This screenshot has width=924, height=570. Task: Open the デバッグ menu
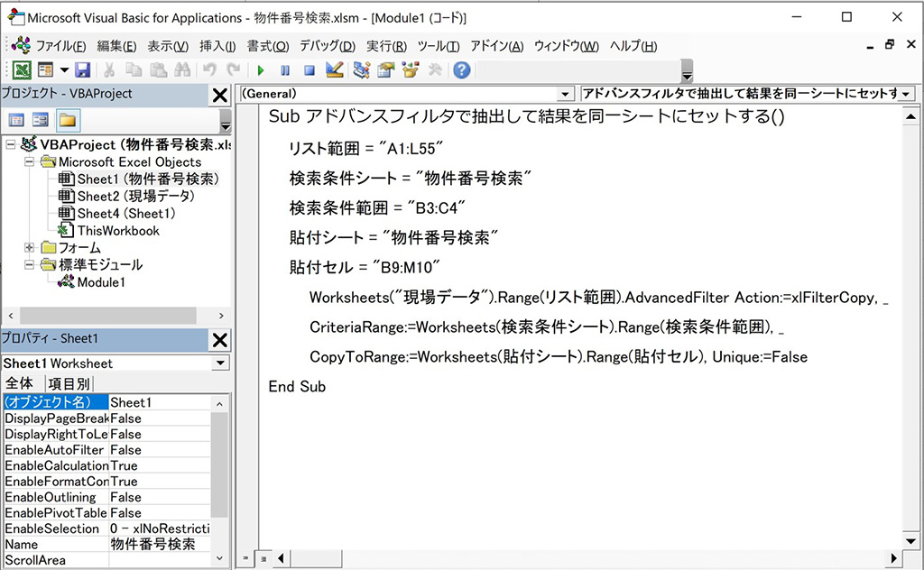327,46
